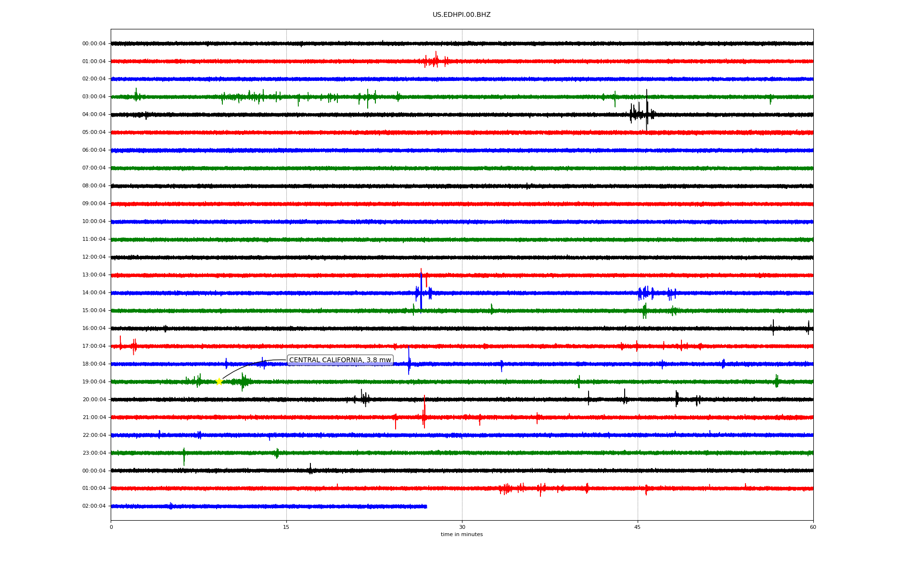Select the 04:00:04 row label
The width and height of the screenshot is (924, 578).
[94, 114]
